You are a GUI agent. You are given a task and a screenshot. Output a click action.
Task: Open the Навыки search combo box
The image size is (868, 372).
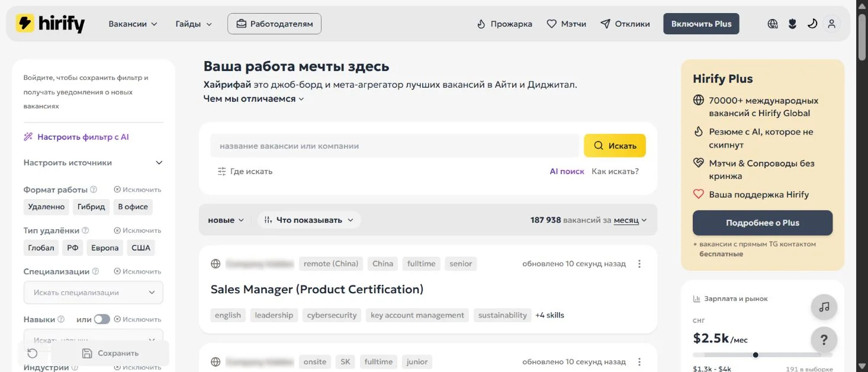coord(93,340)
